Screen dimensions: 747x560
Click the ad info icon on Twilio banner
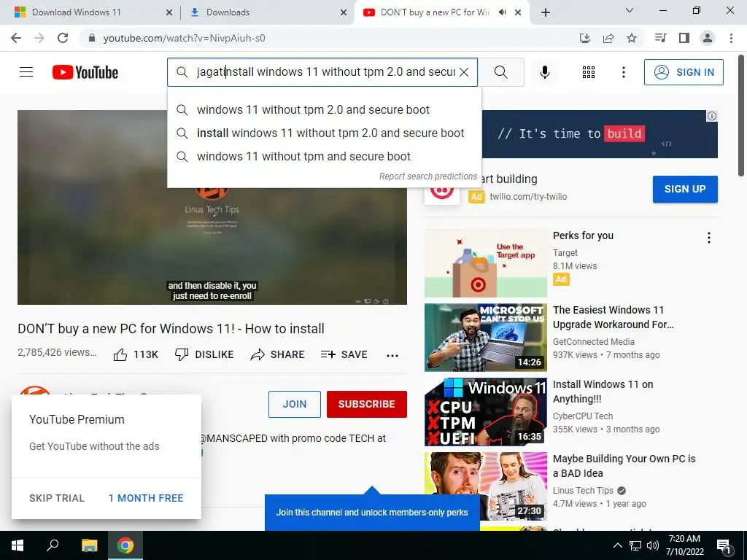click(x=712, y=116)
